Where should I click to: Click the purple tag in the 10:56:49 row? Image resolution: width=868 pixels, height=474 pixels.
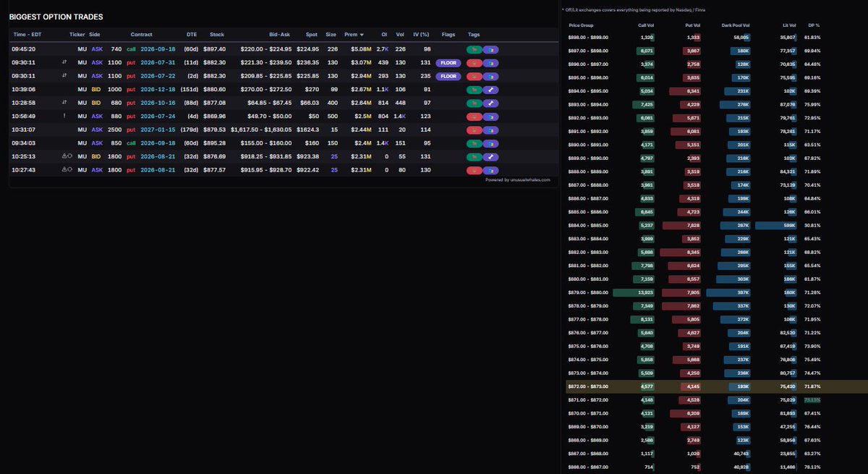pos(490,117)
